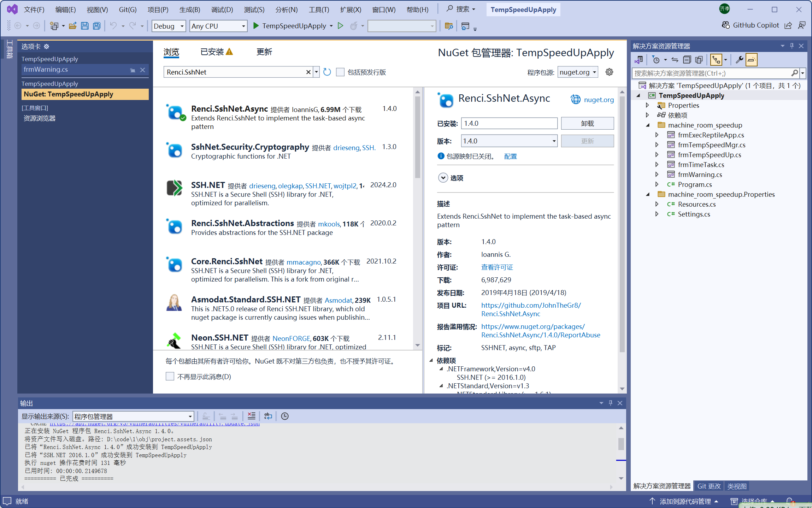Click the Uninstall button
The height and width of the screenshot is (508, 812).
pos(587,123)
